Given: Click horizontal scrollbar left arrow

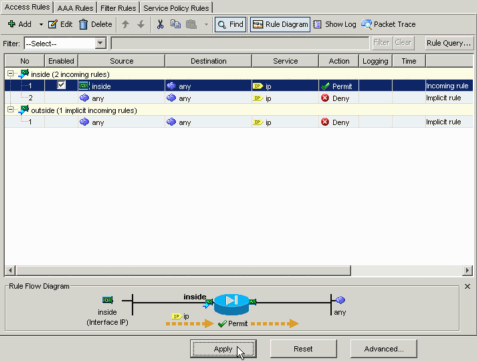Looking at the screenshot, I should 10,270.
